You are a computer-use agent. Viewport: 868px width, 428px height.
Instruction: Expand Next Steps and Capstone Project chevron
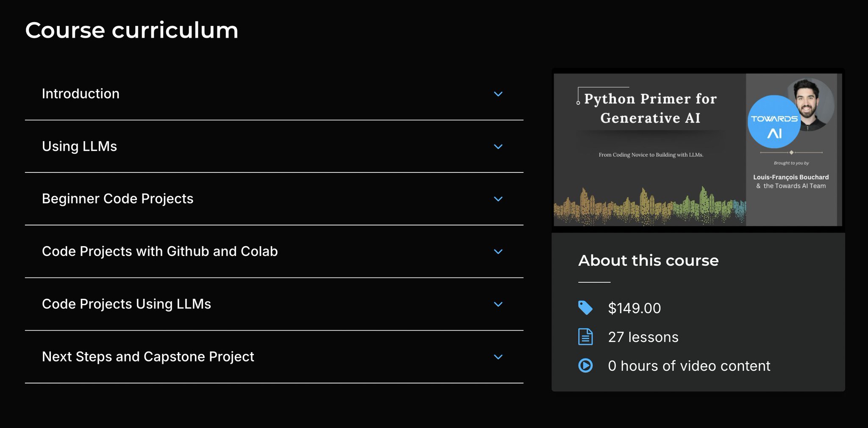point(498,357)
